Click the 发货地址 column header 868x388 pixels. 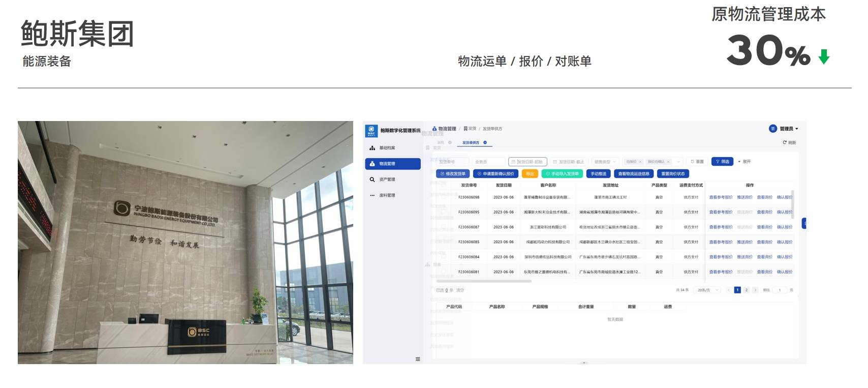pos(610,185)
